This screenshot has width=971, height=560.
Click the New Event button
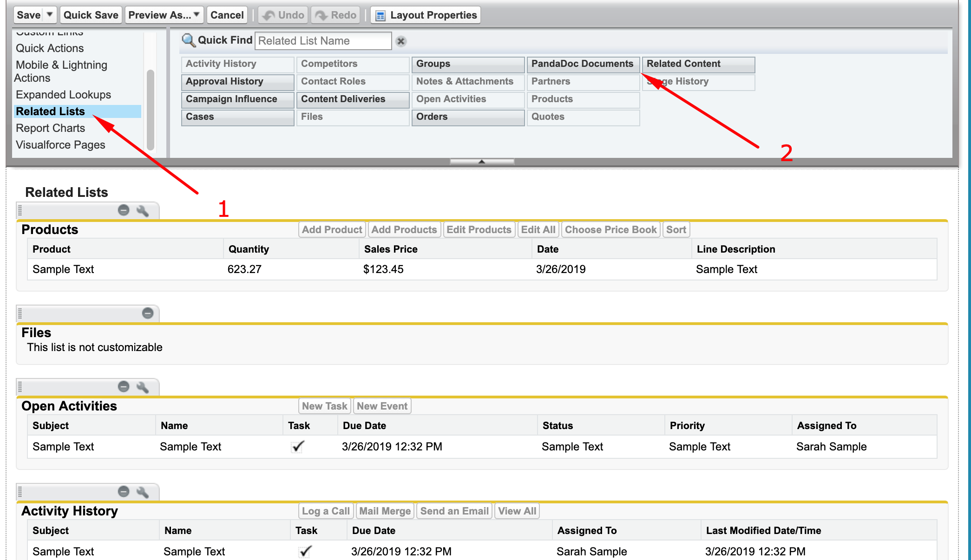coord(382,406)
